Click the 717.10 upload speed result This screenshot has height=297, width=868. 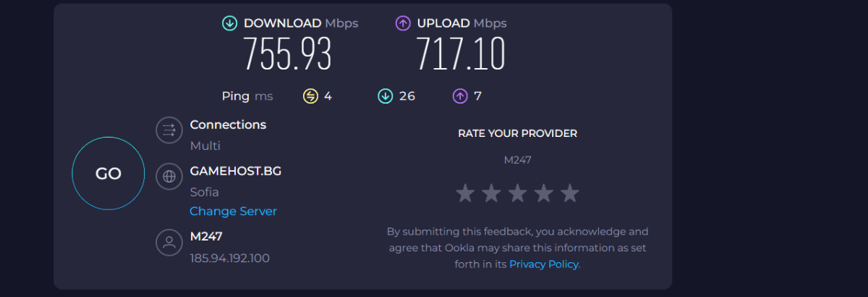460,54
